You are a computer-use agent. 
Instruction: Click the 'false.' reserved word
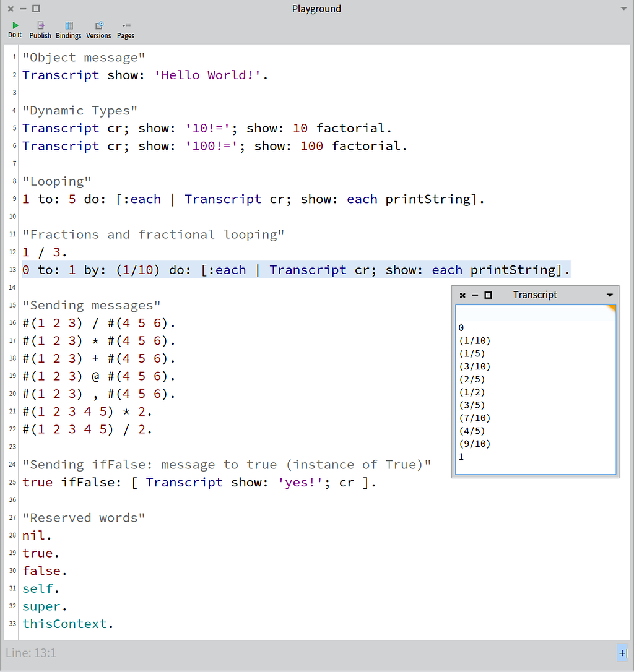pyautogui.click(x=45, y=571)
